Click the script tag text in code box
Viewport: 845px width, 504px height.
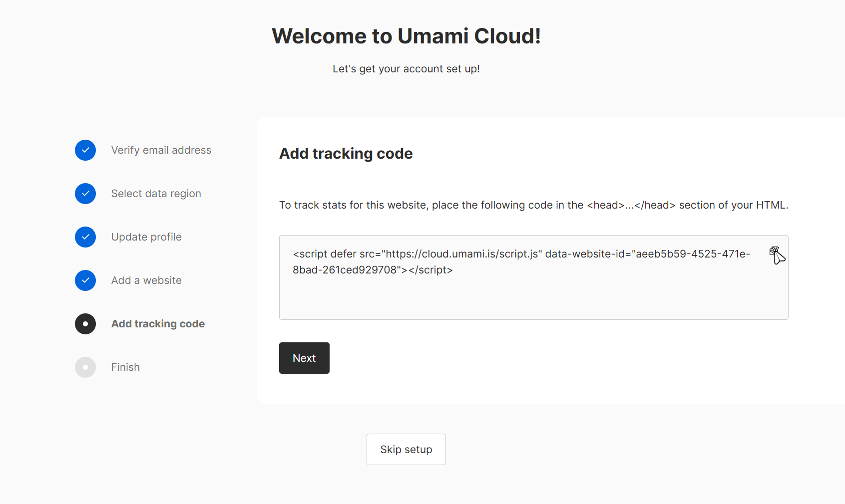521,261
